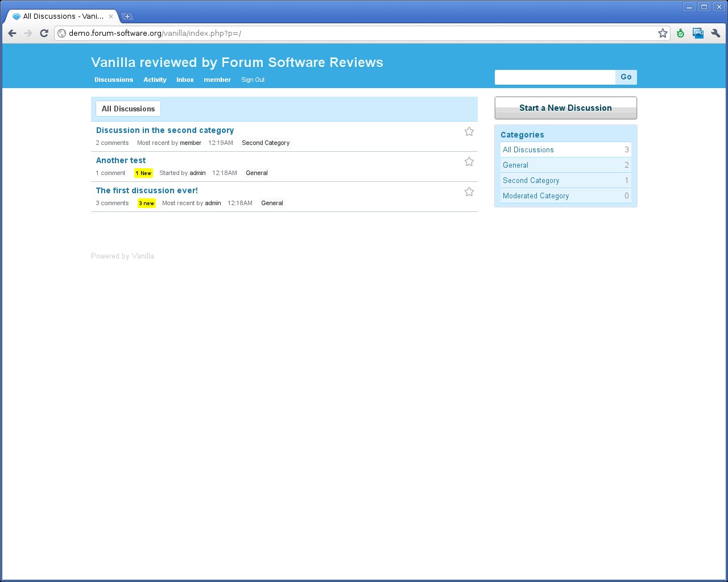Bookmark 'Discussion in the second category' with star
The width and height of the screenshot is (728, 582).
[x=469, y=131]
